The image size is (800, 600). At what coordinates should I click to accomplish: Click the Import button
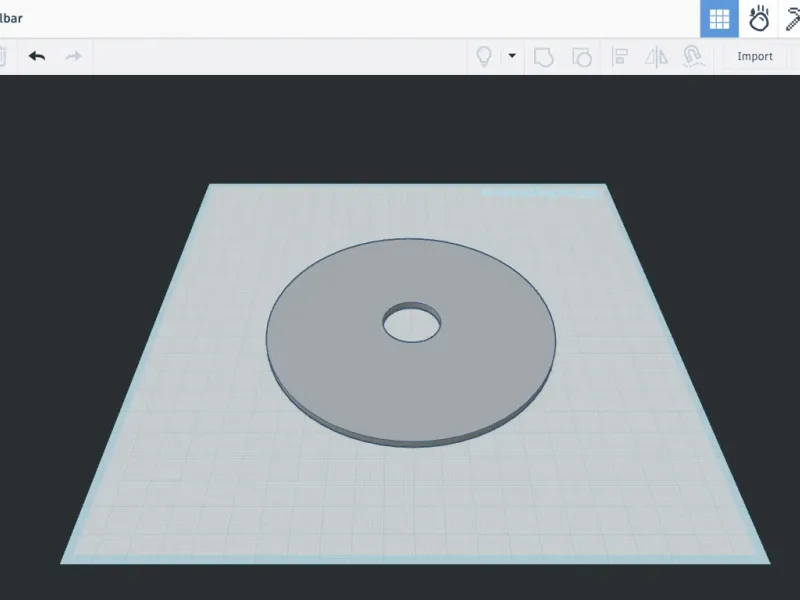tap(755, 56)
